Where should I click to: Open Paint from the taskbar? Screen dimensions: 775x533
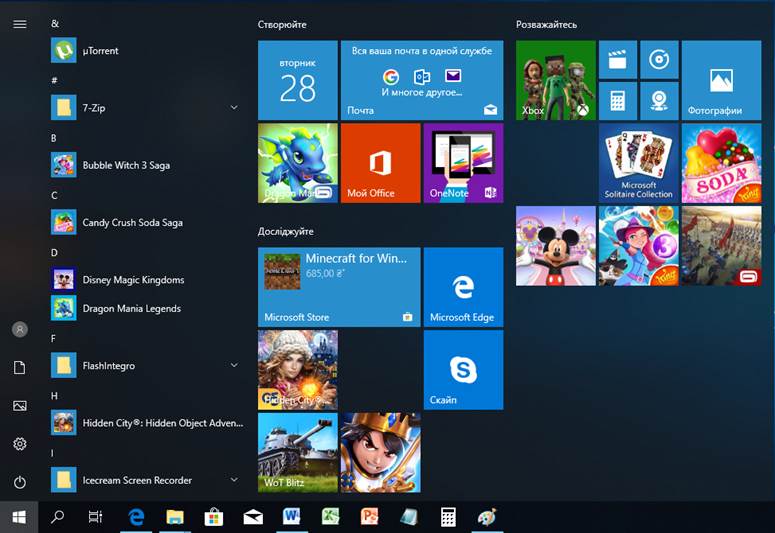pos(487,517)
